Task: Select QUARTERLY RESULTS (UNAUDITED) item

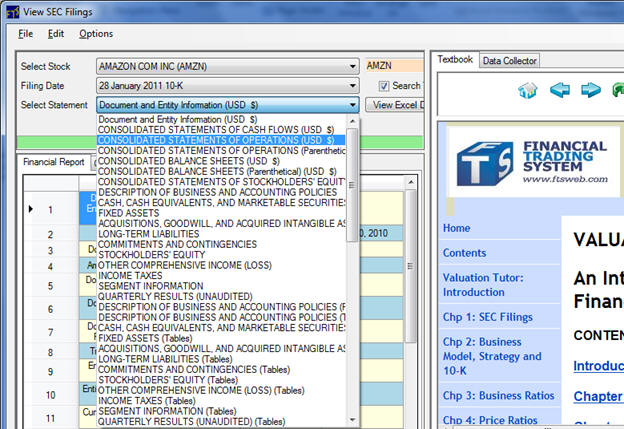Action: point(221,296)
